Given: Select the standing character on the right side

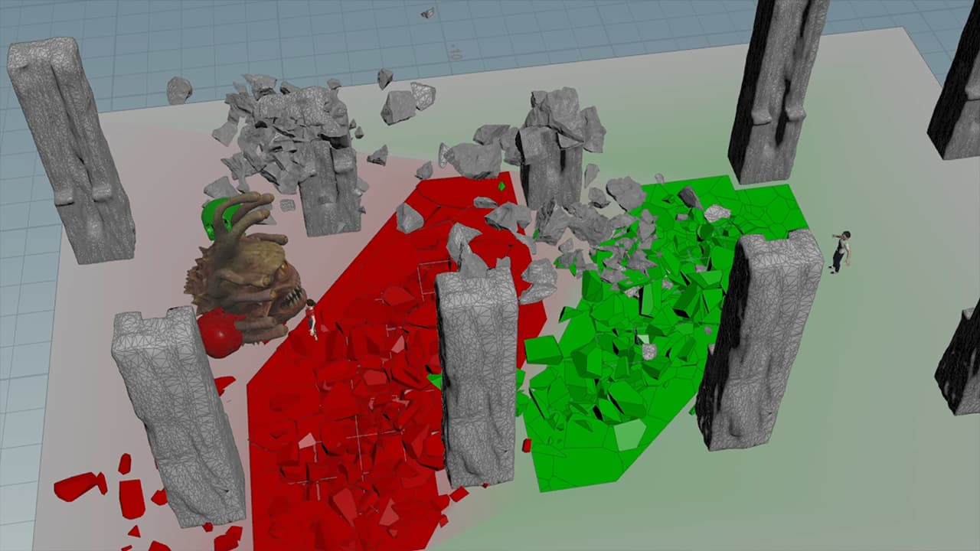Looking at the screenshot, I should tap(841, 251).
